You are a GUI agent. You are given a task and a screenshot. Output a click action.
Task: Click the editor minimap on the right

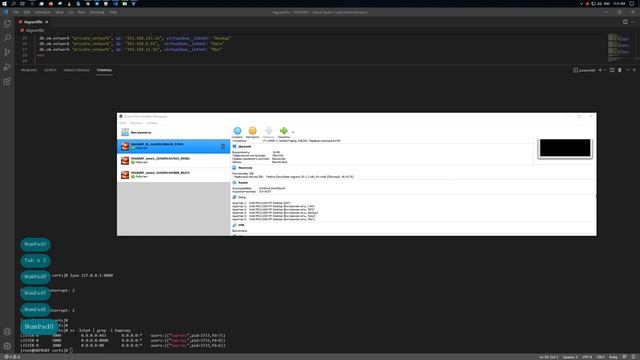point(619,49)
